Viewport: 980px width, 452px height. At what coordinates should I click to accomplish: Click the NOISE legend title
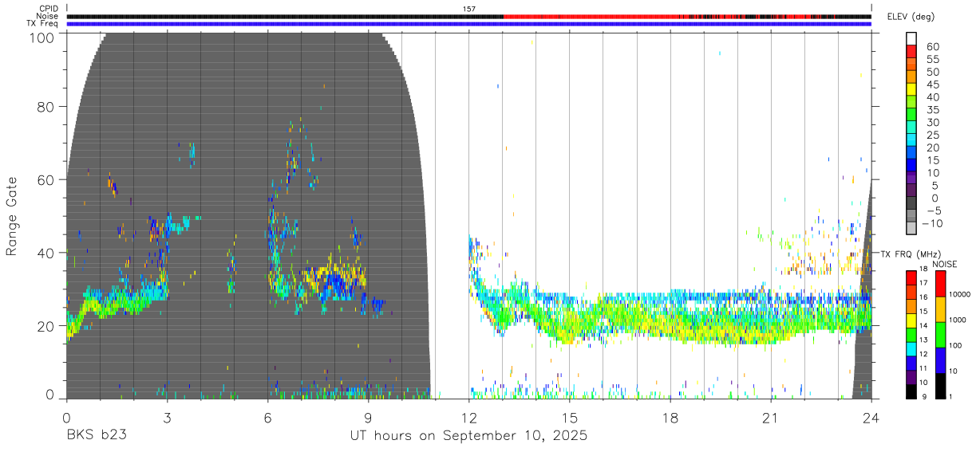pyautogui.click(x=946, y=264)
